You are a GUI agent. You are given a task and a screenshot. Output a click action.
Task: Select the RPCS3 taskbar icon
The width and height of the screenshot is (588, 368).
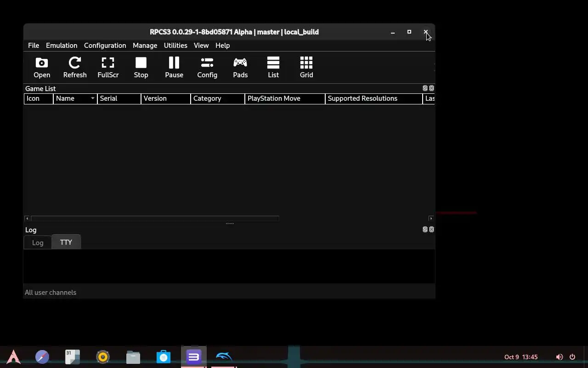click(x=194, y=357)
